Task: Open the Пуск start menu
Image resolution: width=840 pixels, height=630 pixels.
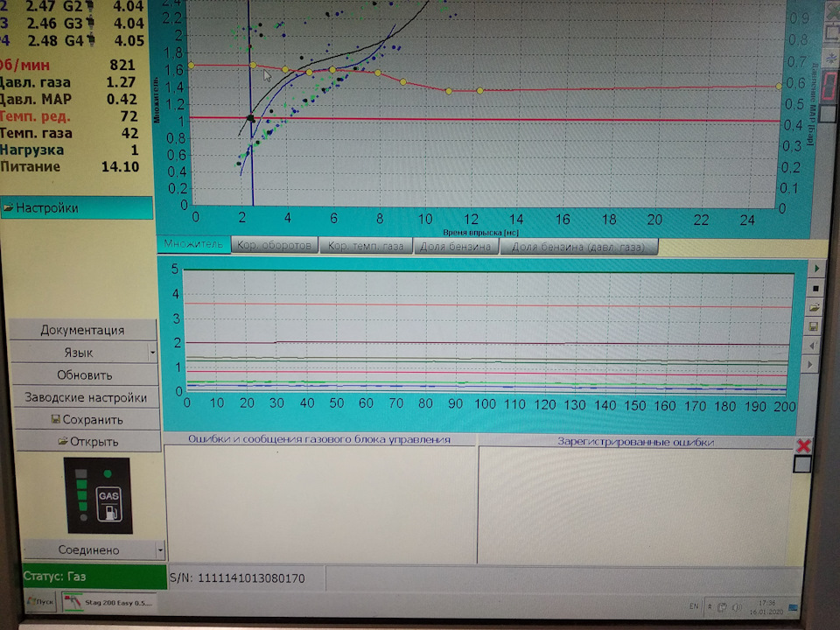Action: 41,602
